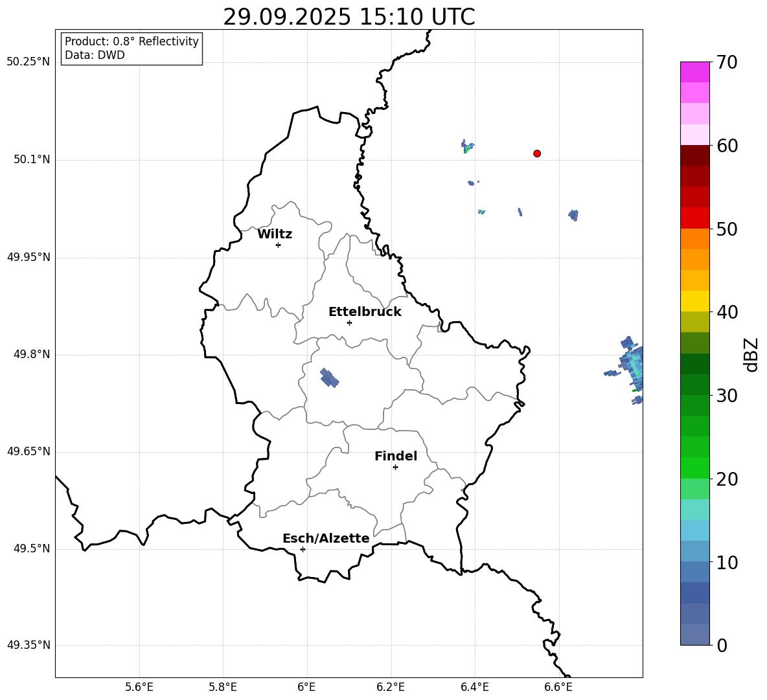
Task: Click the yellow colorbar swatch above 40
Action: click(x=695, y=301)
